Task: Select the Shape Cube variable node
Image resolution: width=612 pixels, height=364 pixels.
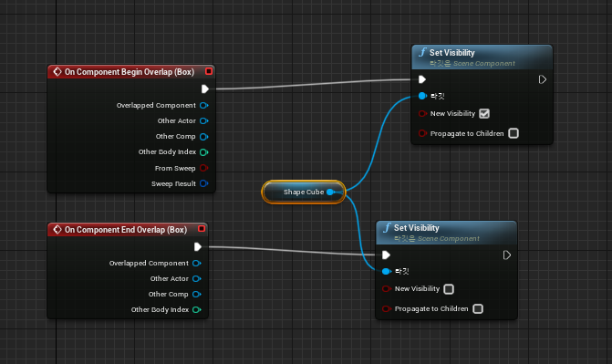Action: click(304, 192)
